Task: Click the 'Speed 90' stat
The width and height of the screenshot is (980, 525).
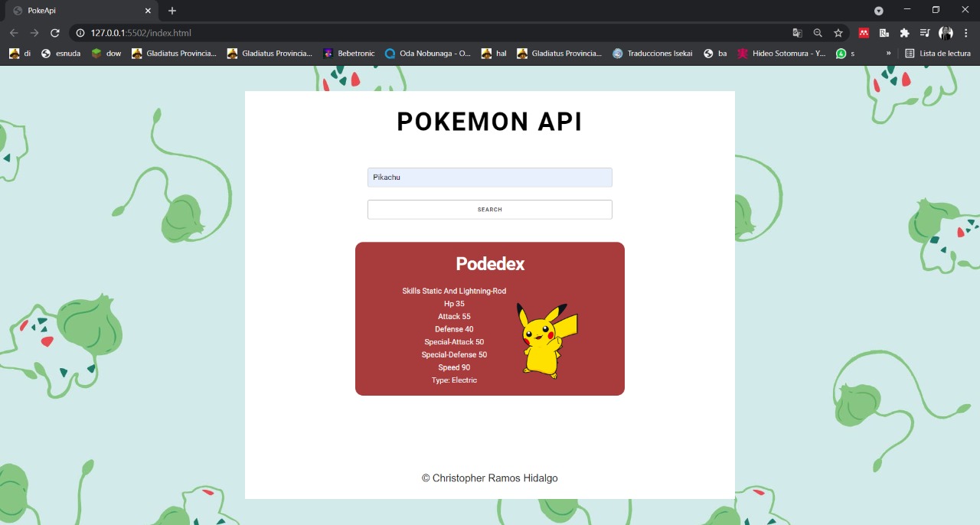Action: coord(454,367)
